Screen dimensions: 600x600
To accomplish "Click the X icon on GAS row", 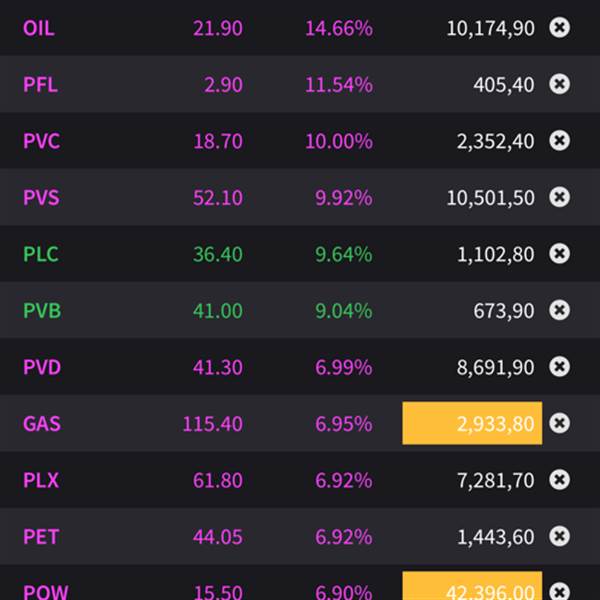I will [560, 424].
